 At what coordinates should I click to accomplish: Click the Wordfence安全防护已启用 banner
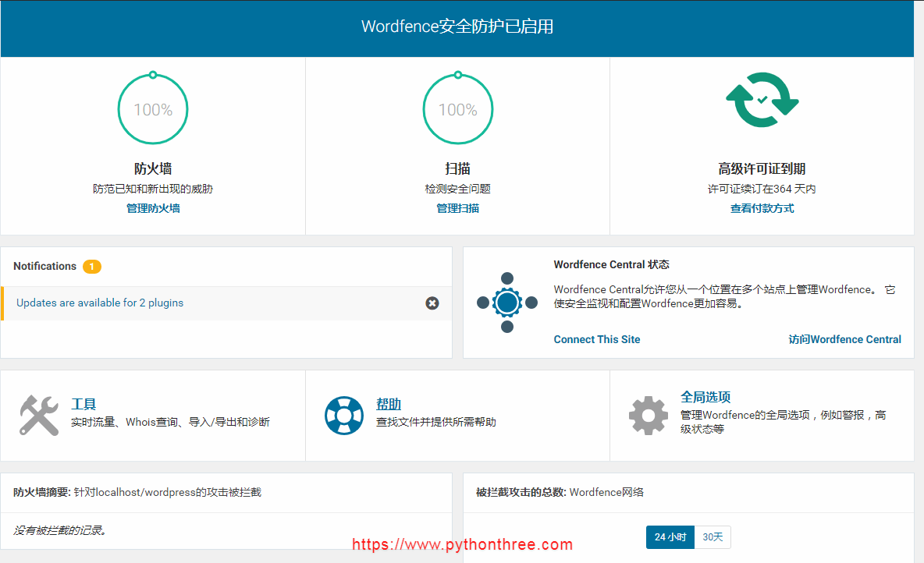[457, 27]
